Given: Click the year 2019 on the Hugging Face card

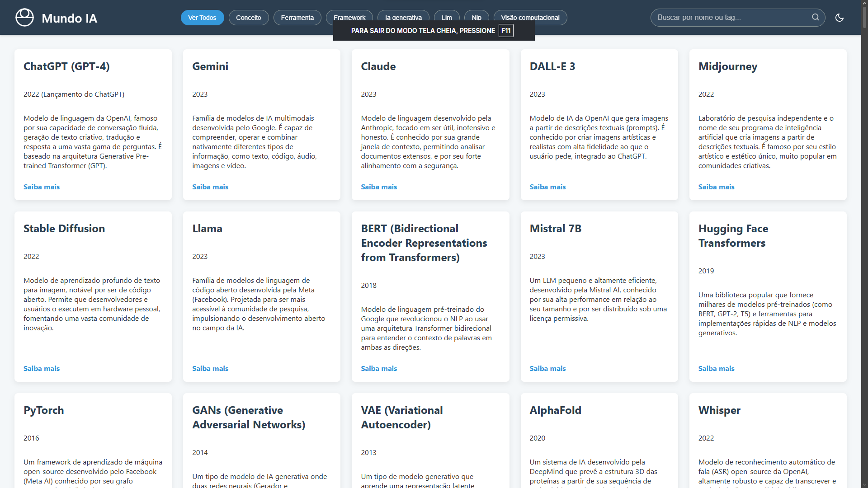Looking at the screenshot, I should click(x=706, y=271).
